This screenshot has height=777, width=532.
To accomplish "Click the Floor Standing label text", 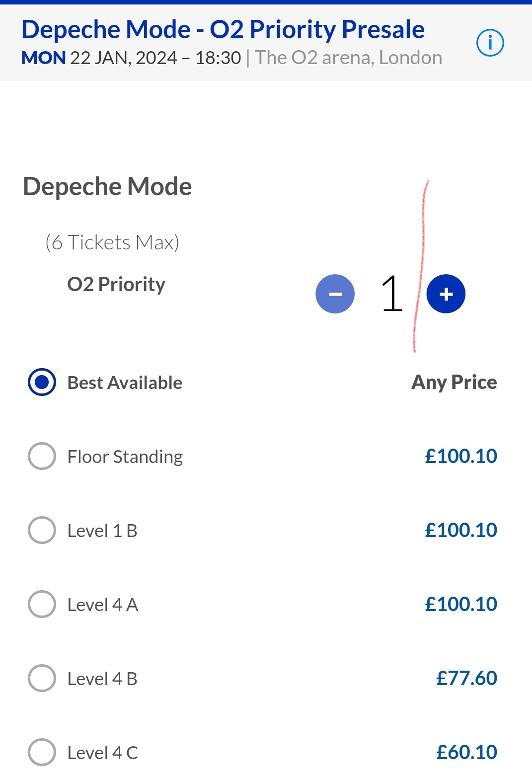I will click(125, 457).
